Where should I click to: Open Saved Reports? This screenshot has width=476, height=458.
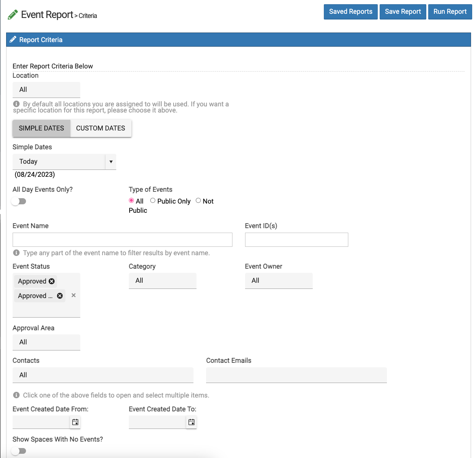[351, 11]
